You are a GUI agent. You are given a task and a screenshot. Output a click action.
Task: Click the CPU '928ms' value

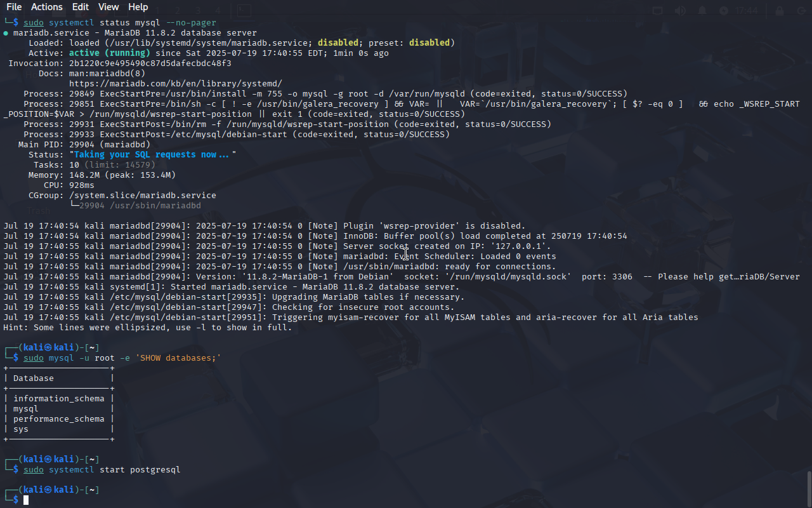82,185
